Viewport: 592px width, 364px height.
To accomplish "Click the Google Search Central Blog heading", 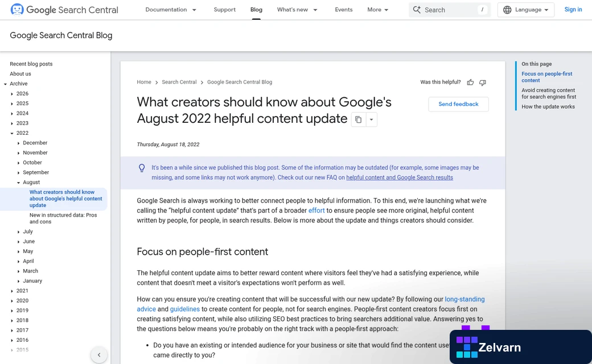I will pos(61,35).
